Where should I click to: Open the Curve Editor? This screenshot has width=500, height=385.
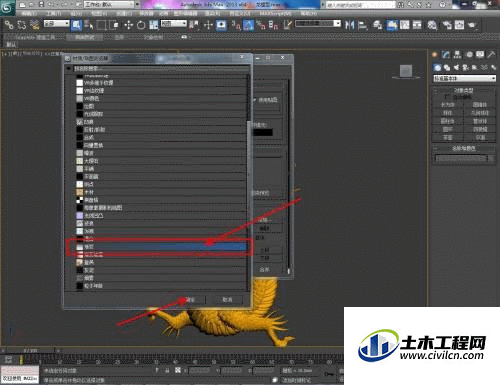coord(405,25)
